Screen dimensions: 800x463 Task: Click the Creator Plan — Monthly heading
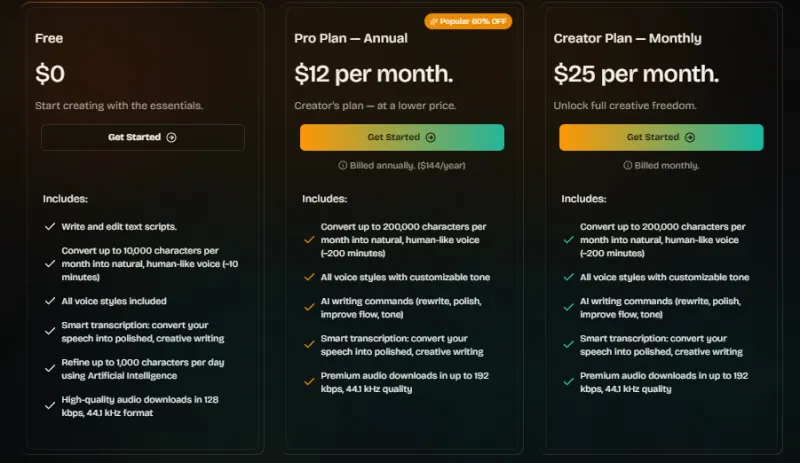[x=627, y=38]
